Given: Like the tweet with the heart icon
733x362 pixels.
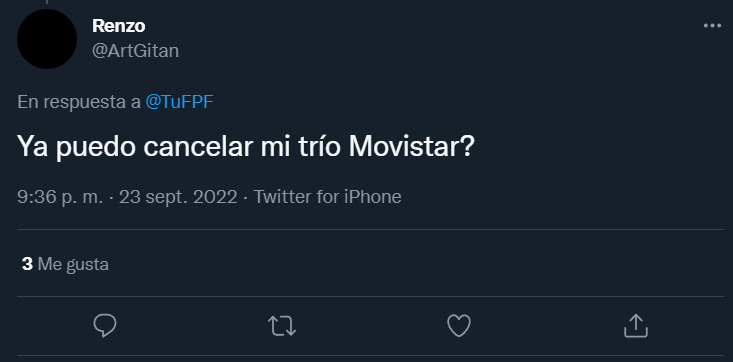Looking at the screenshot, I should click(x=459, y=326).
